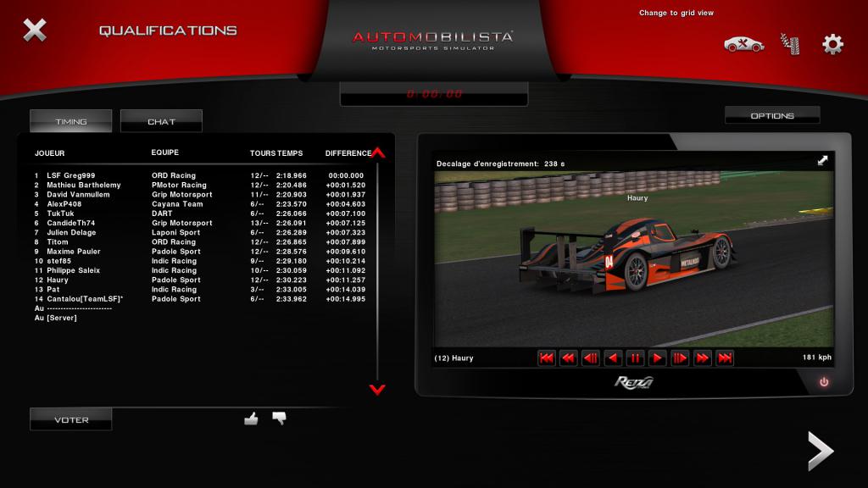The width and height of the screenshot is (868, 488).
Task: Play the replay forward
Action: click(x=658, y=358)
